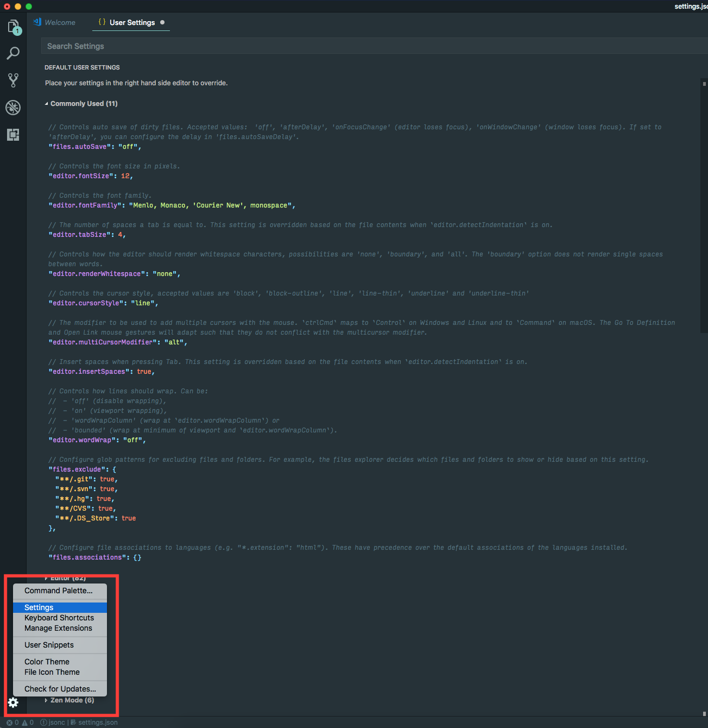
Task: Click the DEFAULT USER SETTINGS heading
Action: click(x=82, y=67)
